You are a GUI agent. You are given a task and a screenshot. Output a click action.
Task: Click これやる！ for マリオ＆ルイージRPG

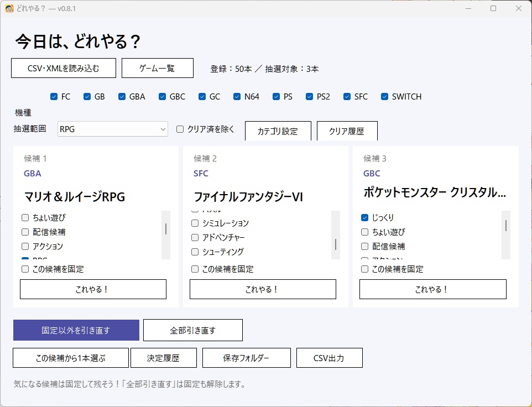click(93, 289)
